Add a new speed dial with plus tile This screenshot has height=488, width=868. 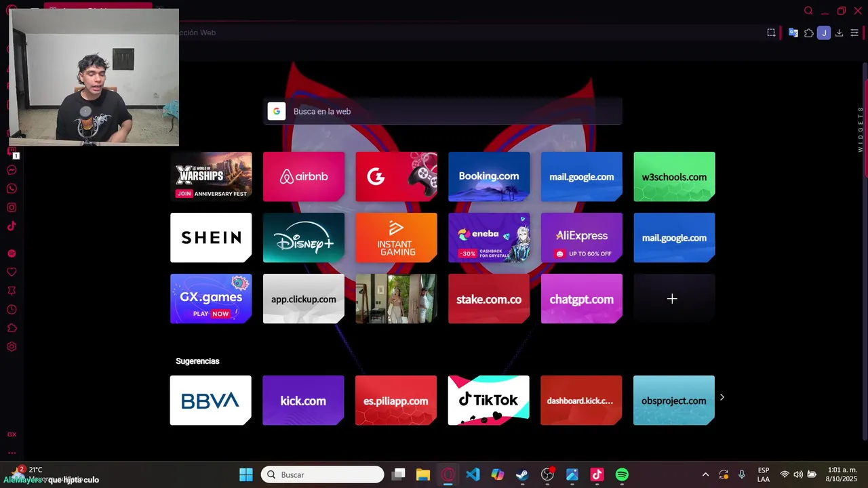click(x=674, y=298)
